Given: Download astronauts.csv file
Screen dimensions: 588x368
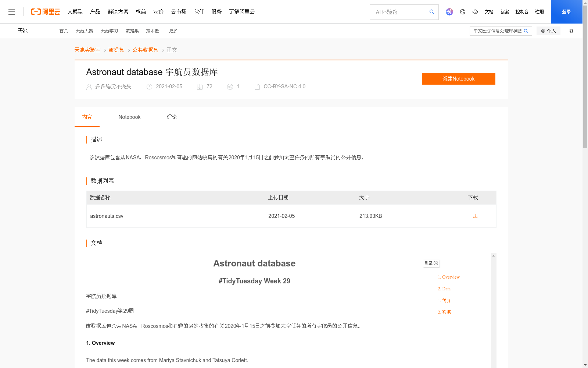Looking at the screenshot, I should point(475,216).
